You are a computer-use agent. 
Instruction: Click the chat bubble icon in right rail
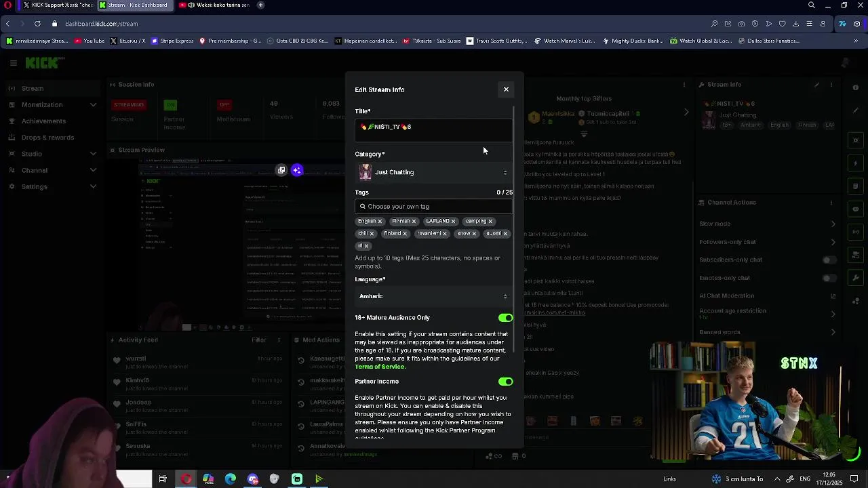(x=856, y=209)
